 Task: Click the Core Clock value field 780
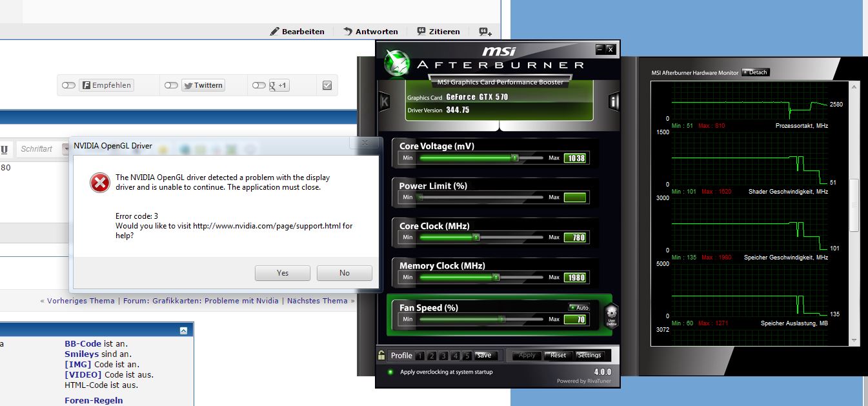(x=574, y=238)
